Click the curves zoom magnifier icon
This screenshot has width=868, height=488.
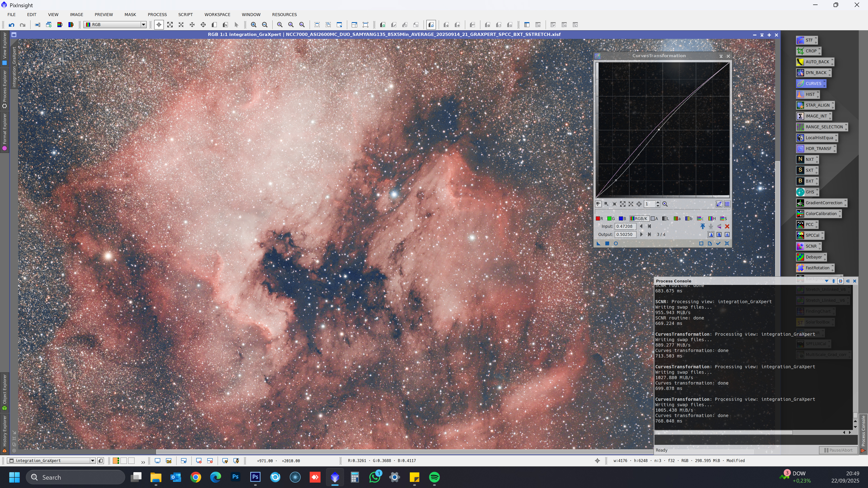[665, 204]
